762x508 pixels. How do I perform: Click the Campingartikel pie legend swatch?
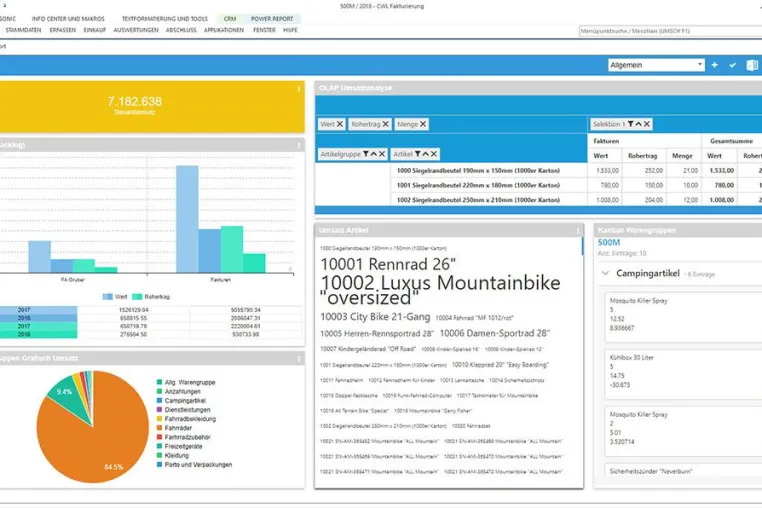point(159,401)
